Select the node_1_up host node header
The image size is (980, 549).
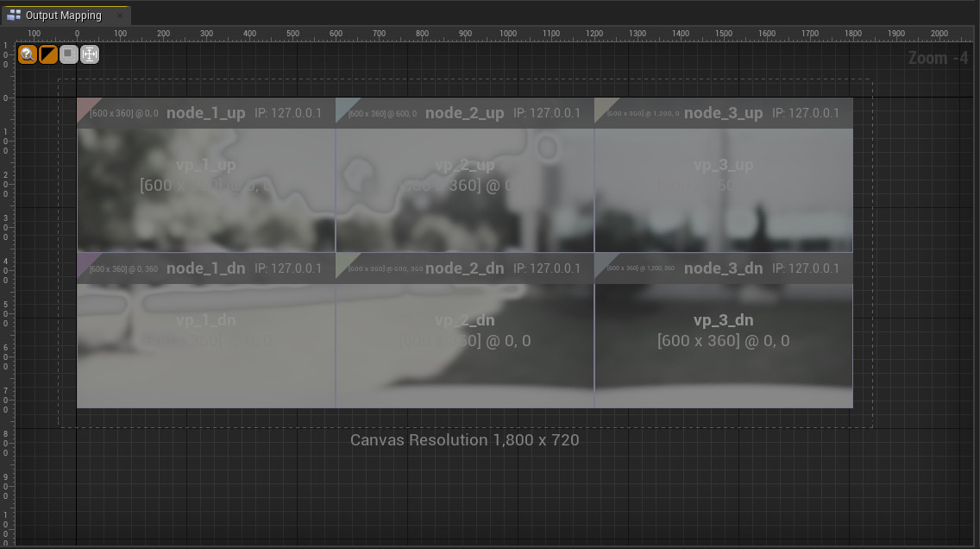pos(206,112)
